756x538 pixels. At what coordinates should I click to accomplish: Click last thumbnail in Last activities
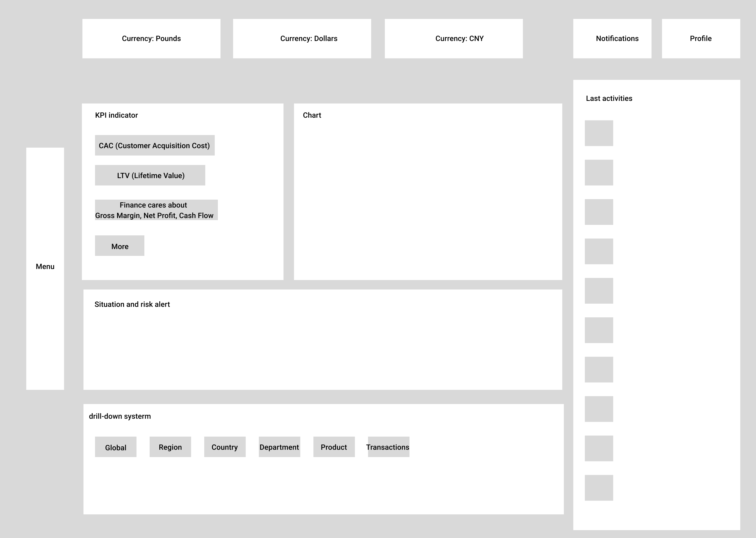599,488
